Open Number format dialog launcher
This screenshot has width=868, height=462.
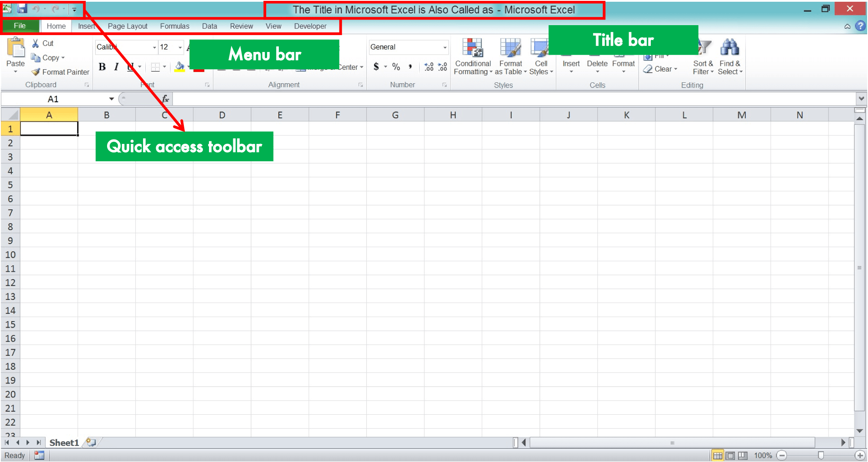pos(444,85)
